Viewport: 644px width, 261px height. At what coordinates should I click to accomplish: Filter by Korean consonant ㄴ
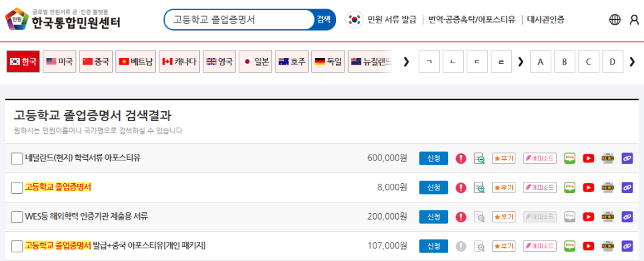pos(453,61)
